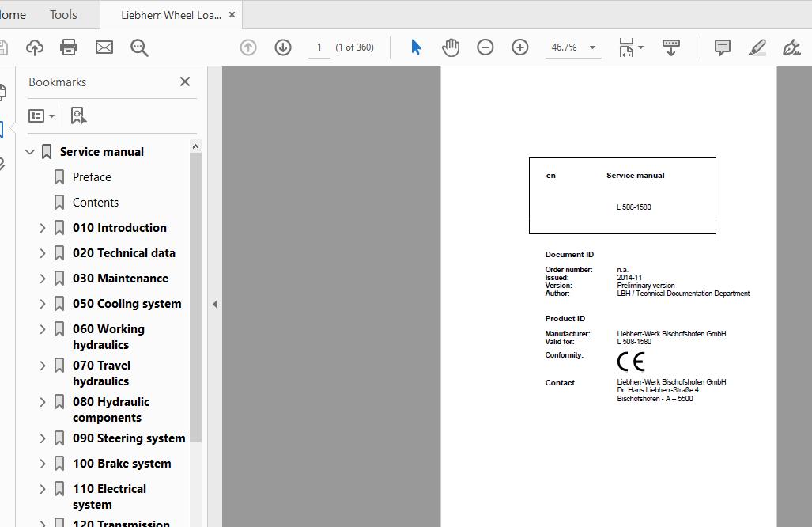812x527 pixels.
Task: Print the document with printer icon
Action: click(x=69, y=47)
